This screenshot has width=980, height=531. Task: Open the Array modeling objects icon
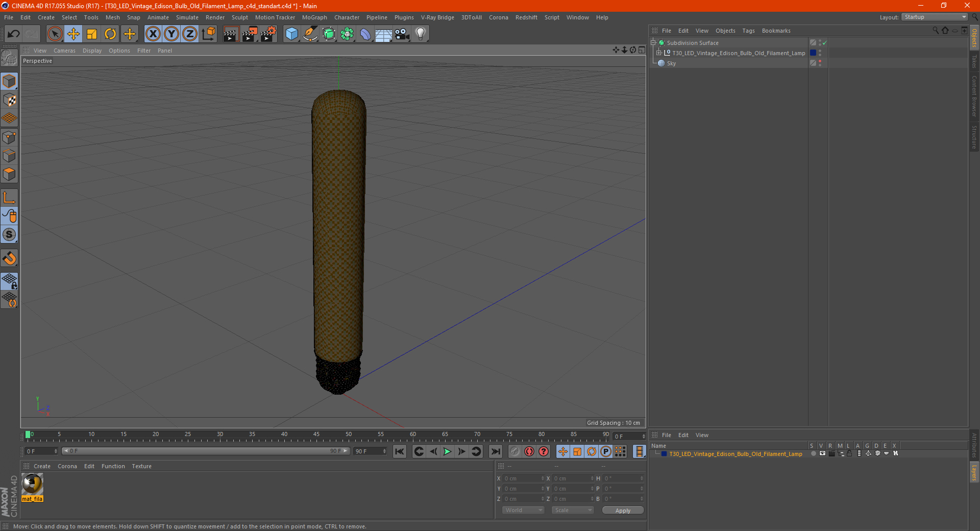pos(348,34)
